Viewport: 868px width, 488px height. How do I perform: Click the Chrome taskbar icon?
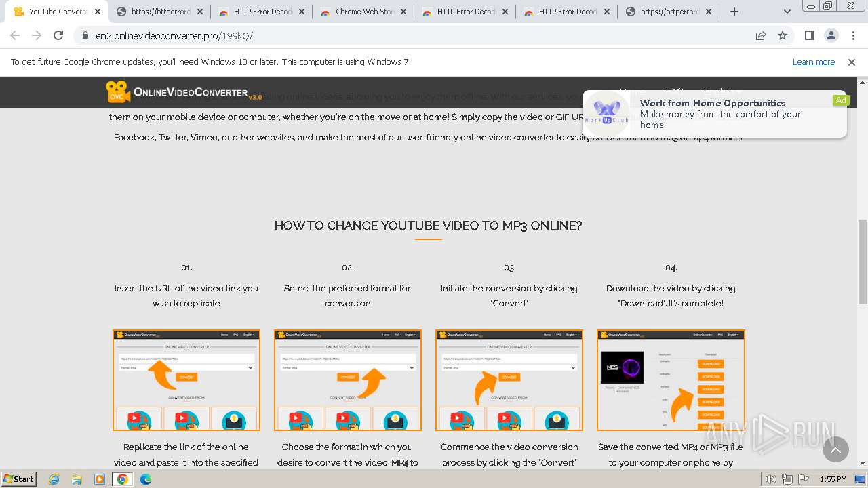pyautogui.click(x=123, y=479)
